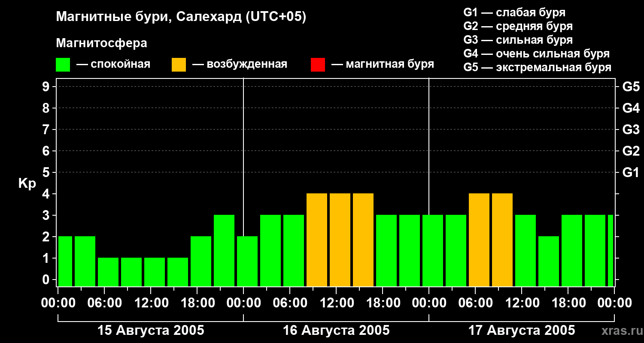Select the title 'Магнитные бури, Салехард (UTC+05)'
The image size is (644, 343).
tap(181, 18)
